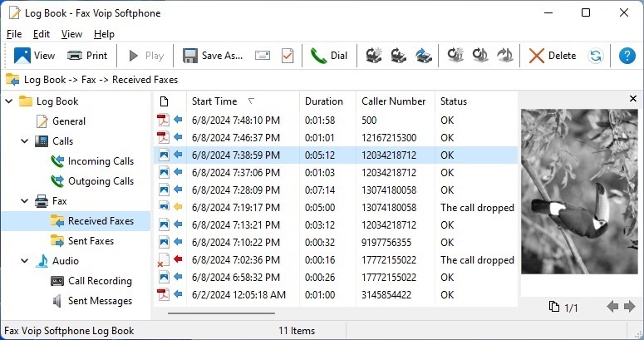Close the fax preview pane
This screenshot has width=644, height=340.
[x=633, y=99]
